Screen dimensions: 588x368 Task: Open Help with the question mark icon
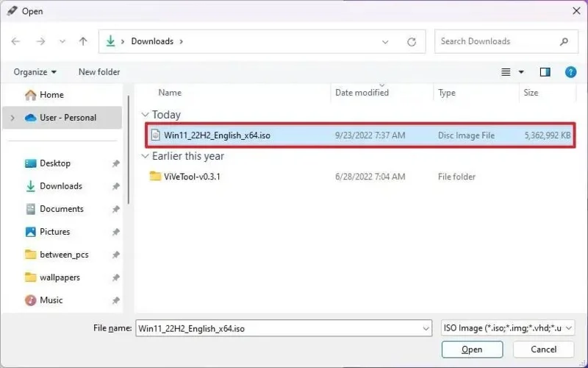coord(570,72)
